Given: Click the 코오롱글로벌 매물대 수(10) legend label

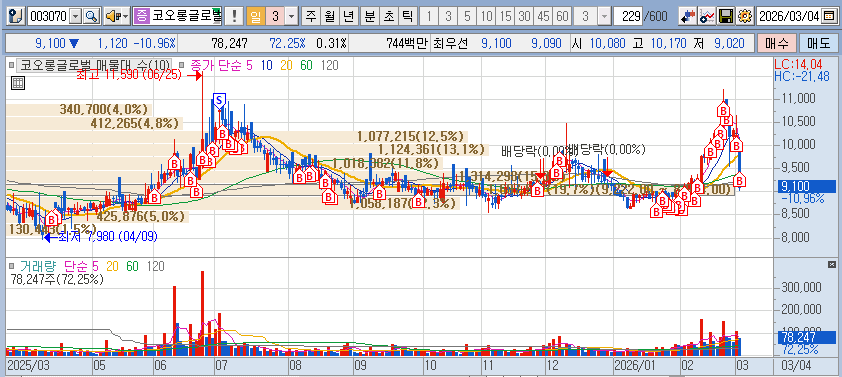Looking at the screenshot, I should 95,66.
